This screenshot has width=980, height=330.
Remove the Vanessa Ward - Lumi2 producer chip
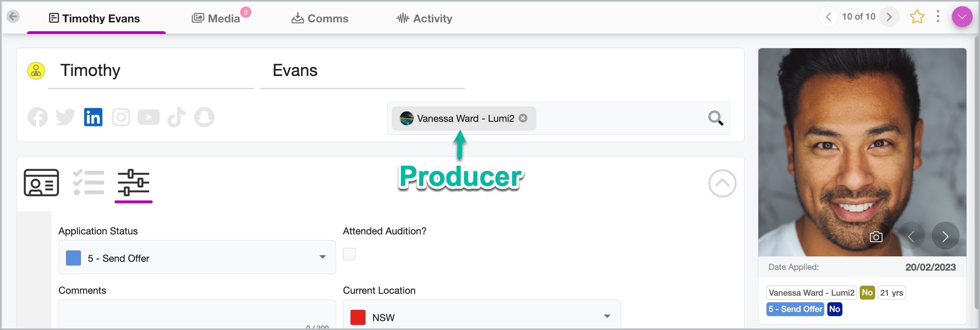[523, 118]
